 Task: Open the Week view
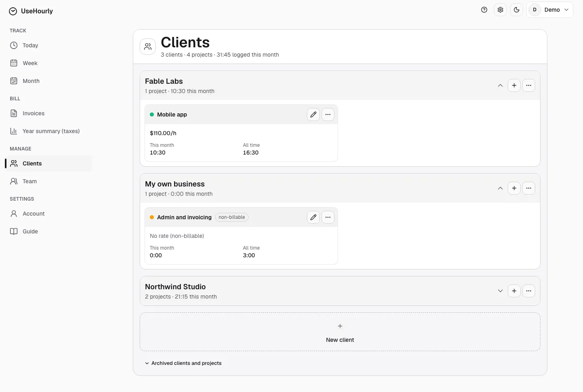[x=49, y=63]
